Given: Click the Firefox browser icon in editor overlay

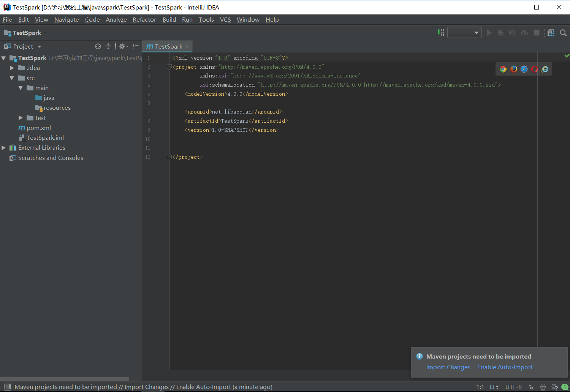Looking at the screenshot, I should point(514,69).
